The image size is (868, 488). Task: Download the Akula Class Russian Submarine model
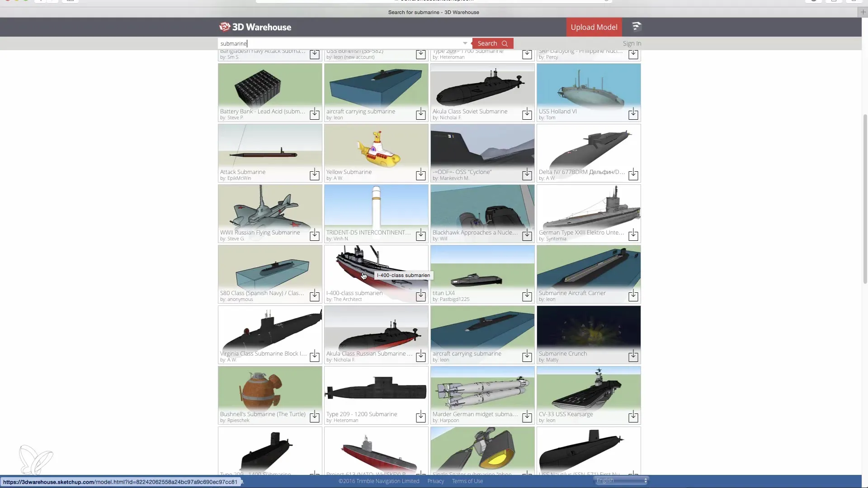click(x=421, y=356)
